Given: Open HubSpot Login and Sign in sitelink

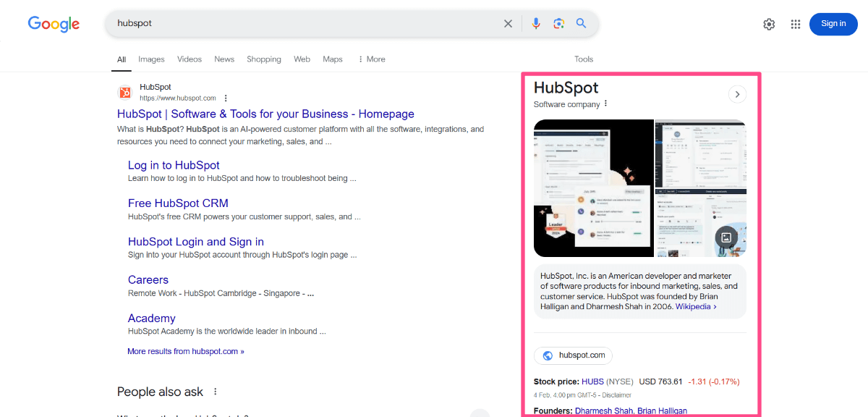Looking at the screenshot, I should pyautogui.click(x=196, y=242).
